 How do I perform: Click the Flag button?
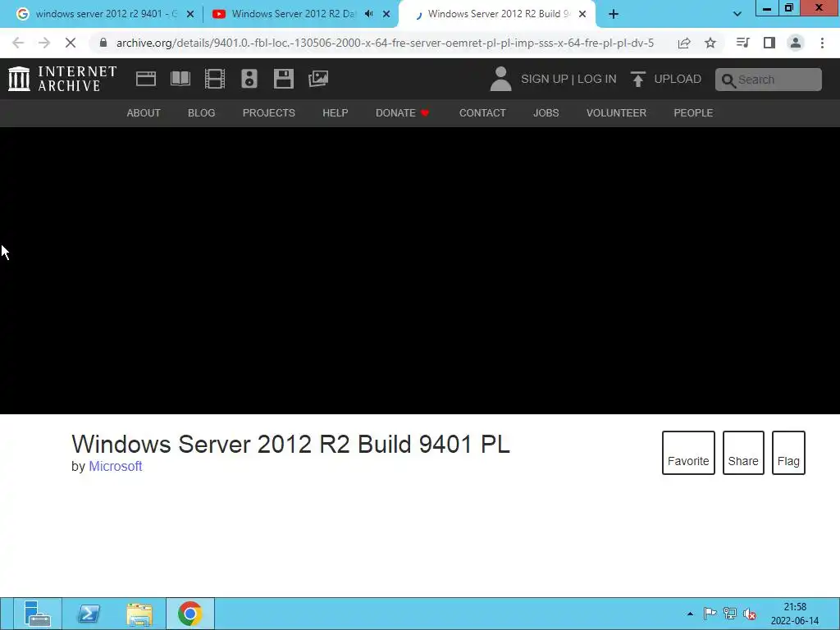[x=788, y=453]
